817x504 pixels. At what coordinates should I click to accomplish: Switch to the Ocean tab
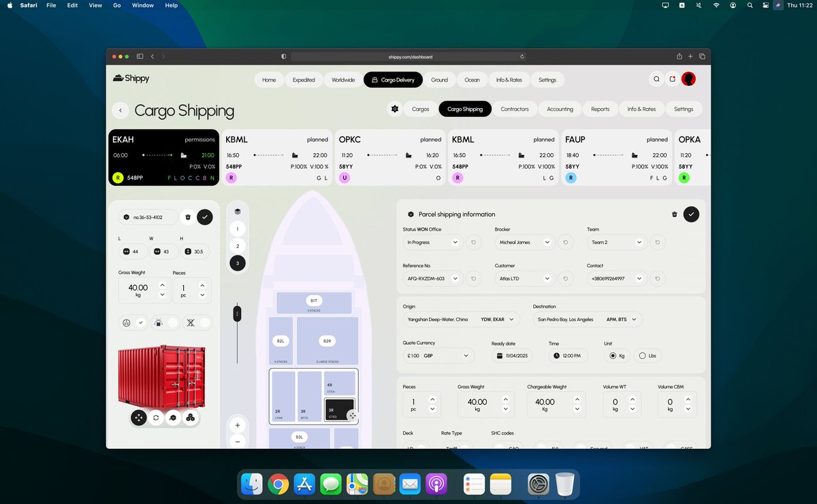(x=472, y=80)
